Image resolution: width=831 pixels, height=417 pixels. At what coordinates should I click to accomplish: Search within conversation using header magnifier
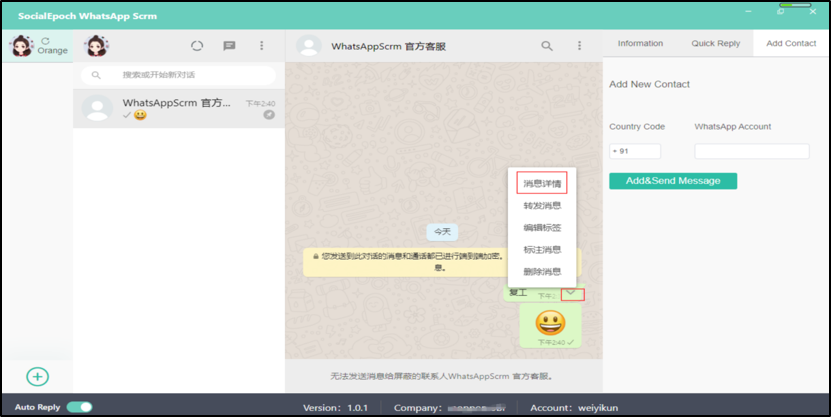[x=547, y=46]
